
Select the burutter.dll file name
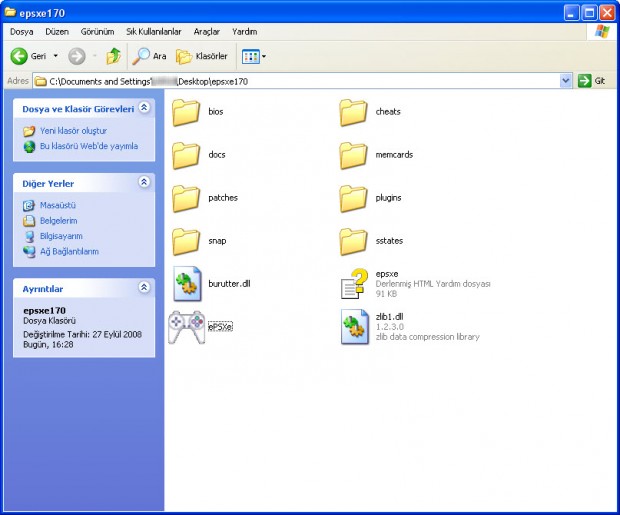click(x=229, y=284)
